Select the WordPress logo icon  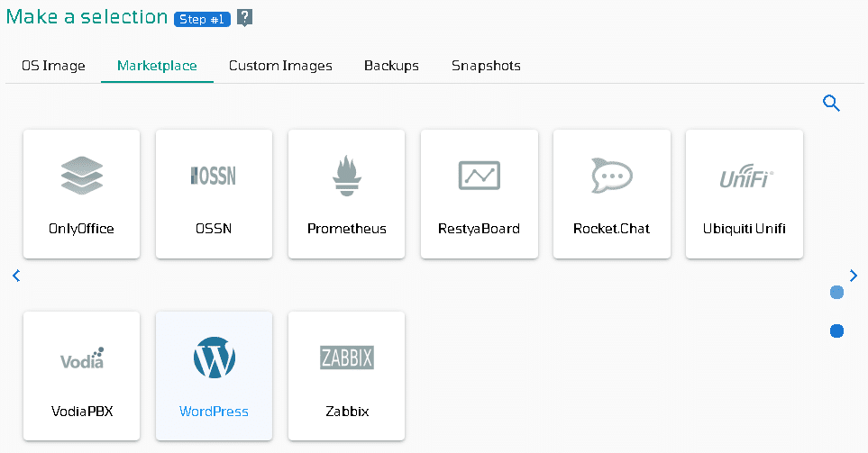[x=215, y=358]
